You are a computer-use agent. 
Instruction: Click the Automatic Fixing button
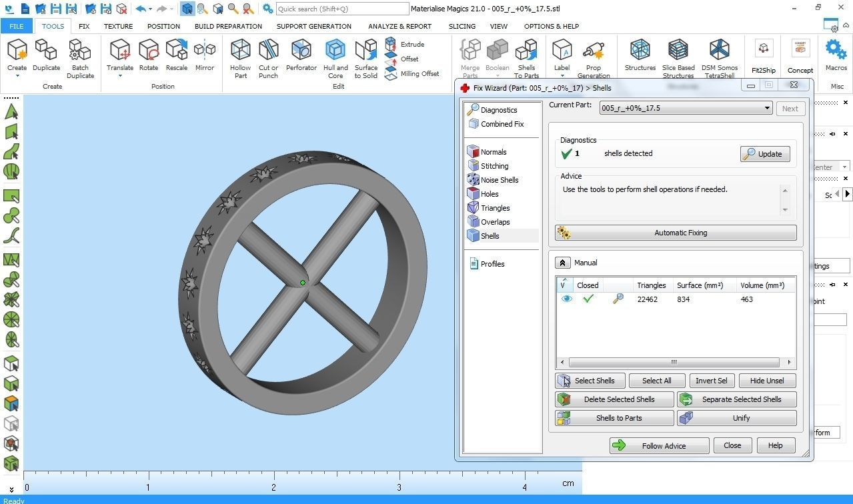(x=676, y=233)
